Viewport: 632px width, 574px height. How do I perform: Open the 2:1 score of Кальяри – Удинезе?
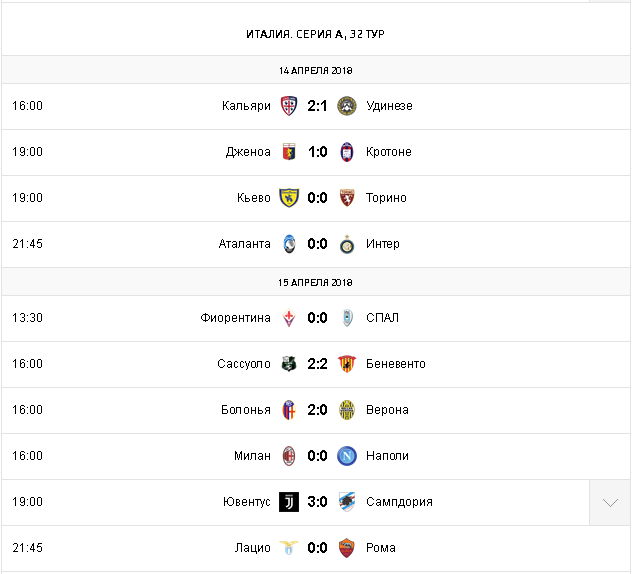pos(317,106)
